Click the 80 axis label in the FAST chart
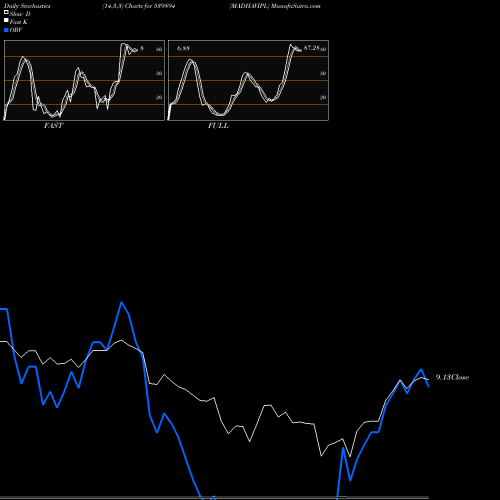Image resolution: width=500 pixels, height=500 pixels. [x=159, y=49]
